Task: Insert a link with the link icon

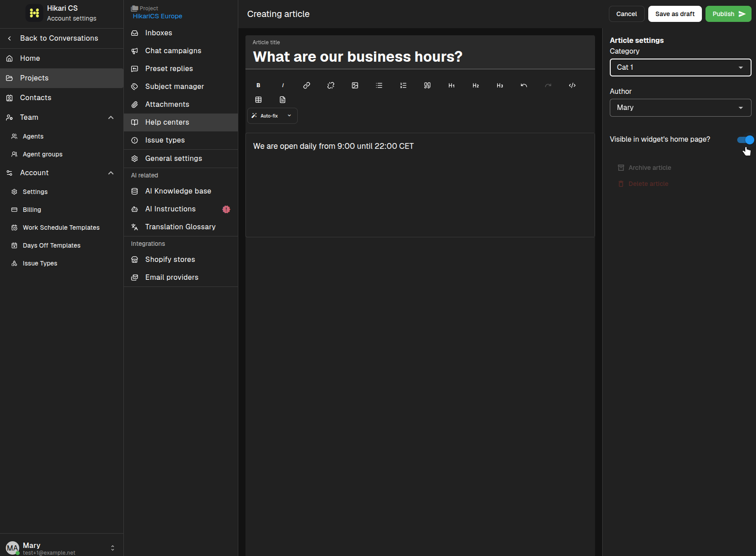Action: coord(307,85)
